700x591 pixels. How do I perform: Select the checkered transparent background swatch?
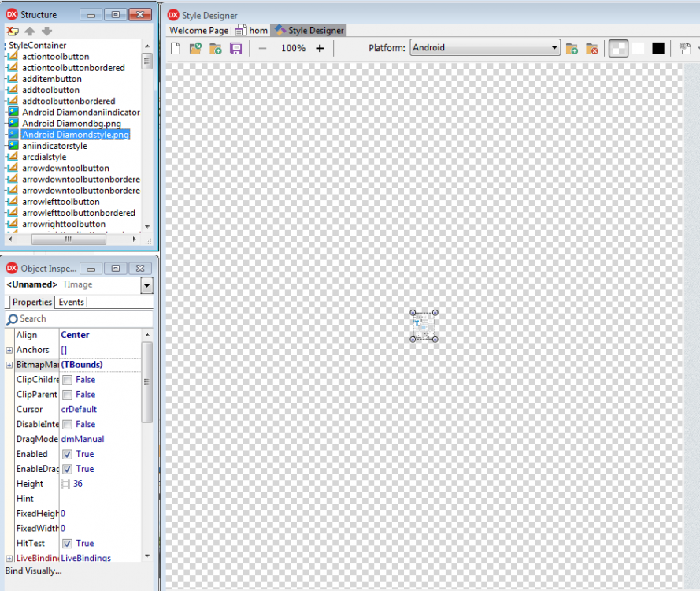tap(618, 48)
